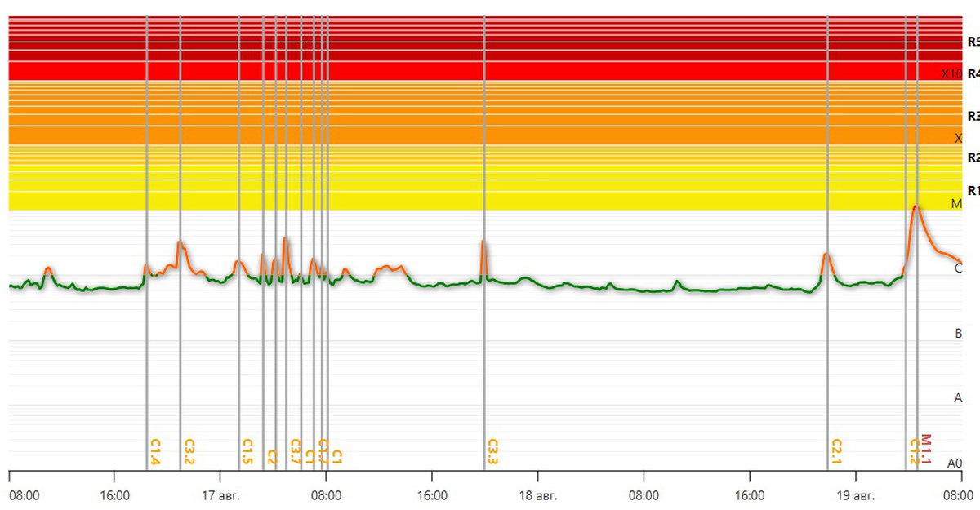Select the 19 авг. date label
Image resolution: width=980 pixels, height=510 pixels.
coord(856,495)
